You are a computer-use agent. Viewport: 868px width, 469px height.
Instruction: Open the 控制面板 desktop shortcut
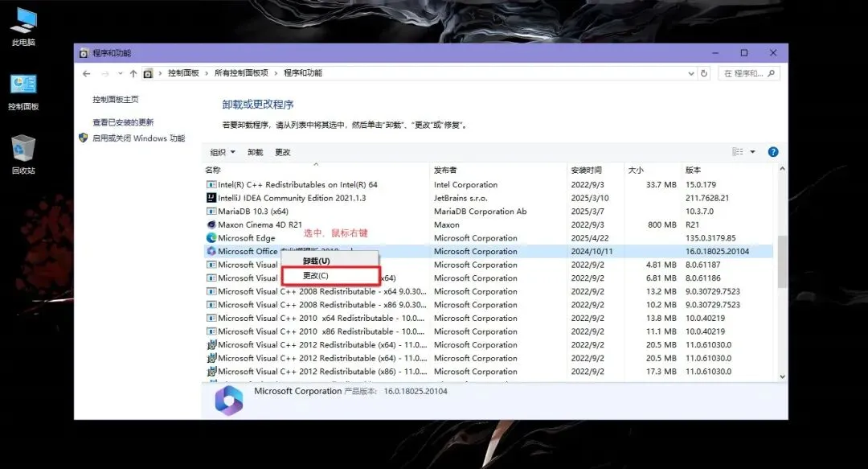tap(23, 92)
